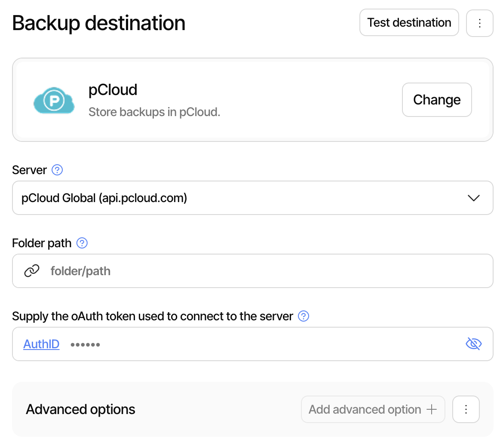Click the oAuth token help icon

[x=303, y=316]
